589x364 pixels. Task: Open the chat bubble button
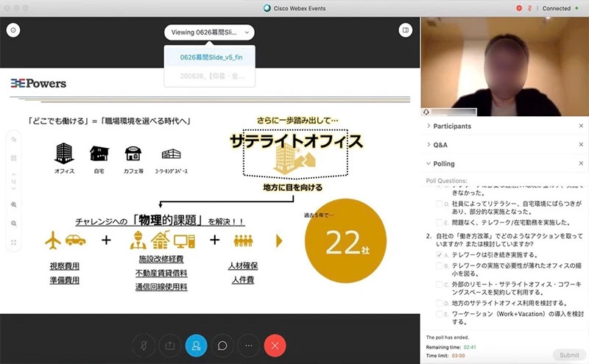click(x=222, y=345)
